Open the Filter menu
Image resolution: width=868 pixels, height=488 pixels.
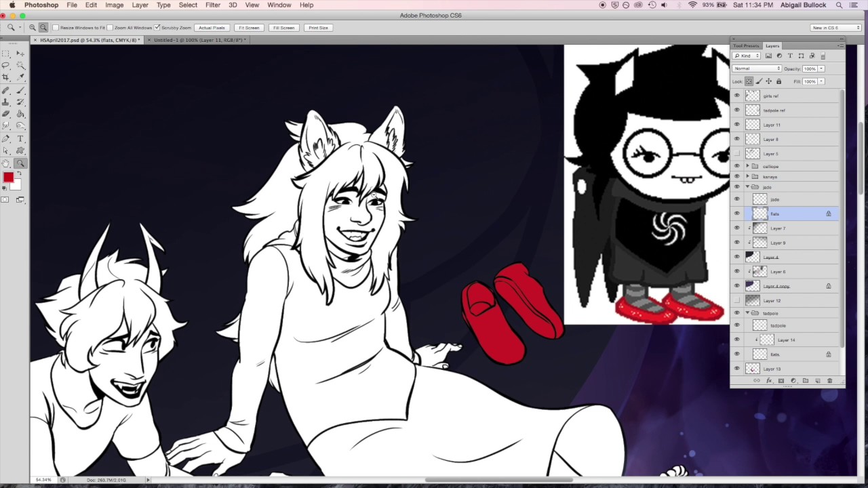(212, 5)
